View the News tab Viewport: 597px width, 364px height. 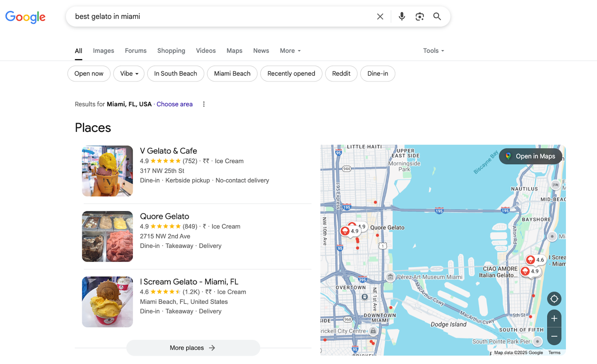[261, 51]
